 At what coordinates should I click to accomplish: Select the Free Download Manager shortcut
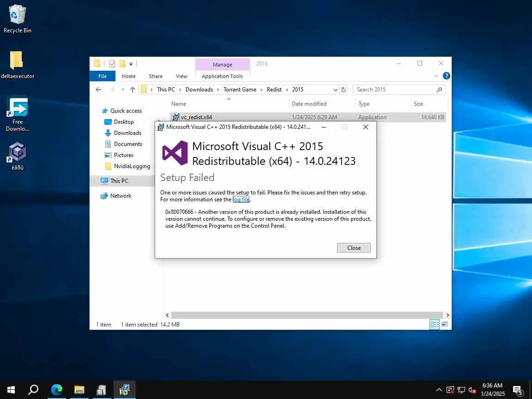tap(17, 115)
